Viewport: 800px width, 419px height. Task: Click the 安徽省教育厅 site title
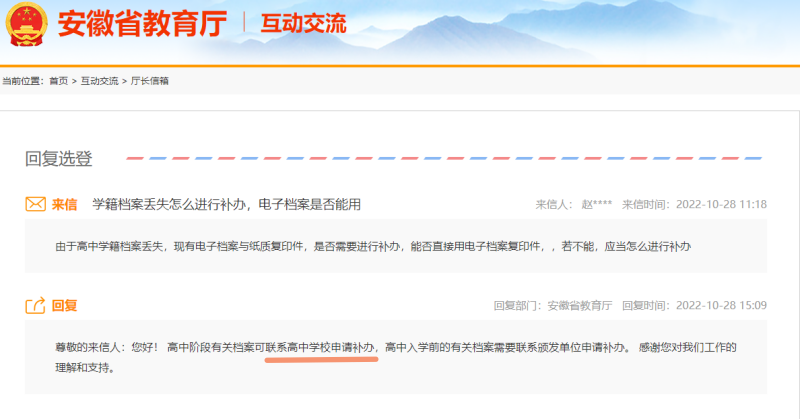(142, 23)
